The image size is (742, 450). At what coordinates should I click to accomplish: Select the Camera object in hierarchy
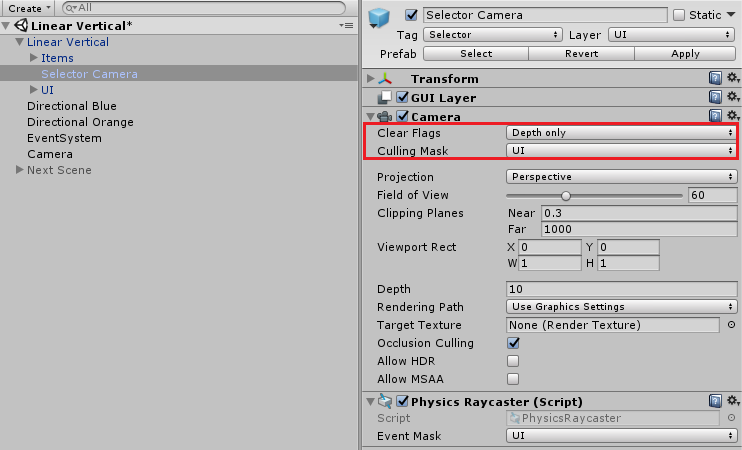tap(50, 154)
